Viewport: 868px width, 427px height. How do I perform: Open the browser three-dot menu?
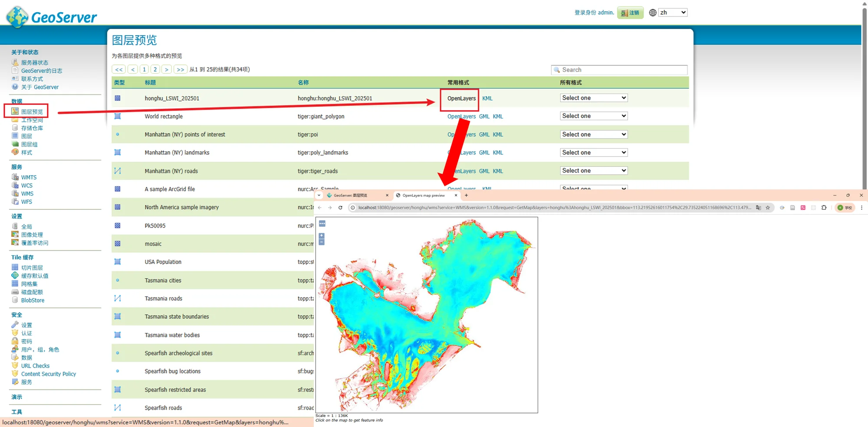tap(861, 208)
